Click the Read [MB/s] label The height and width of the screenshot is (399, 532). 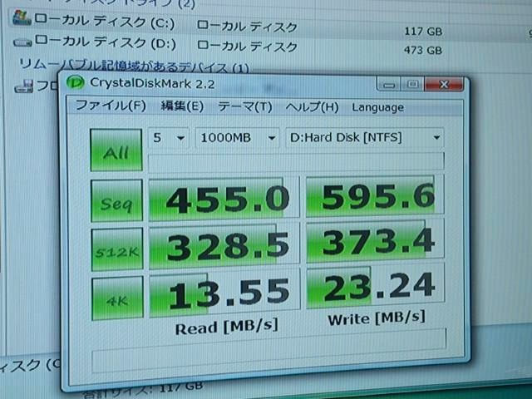click(x=226, y=327)
